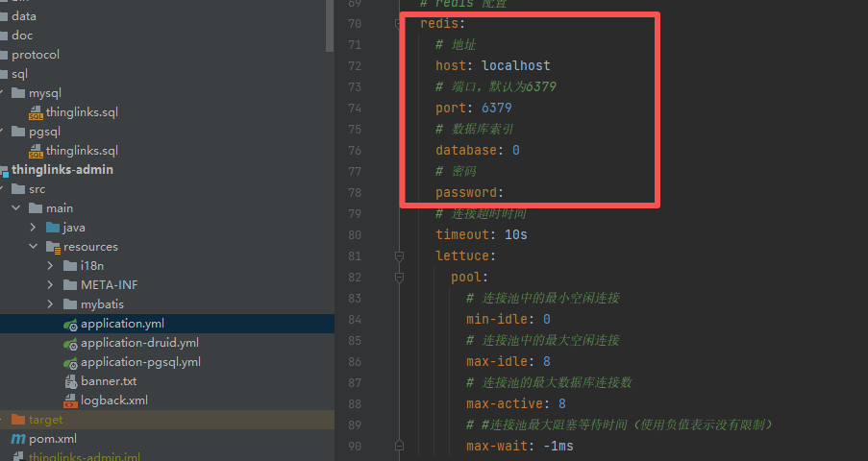The height and width of the screenshot is (461, 868).
Task: Select the protocol folder
Action: (x=36, y=55)
